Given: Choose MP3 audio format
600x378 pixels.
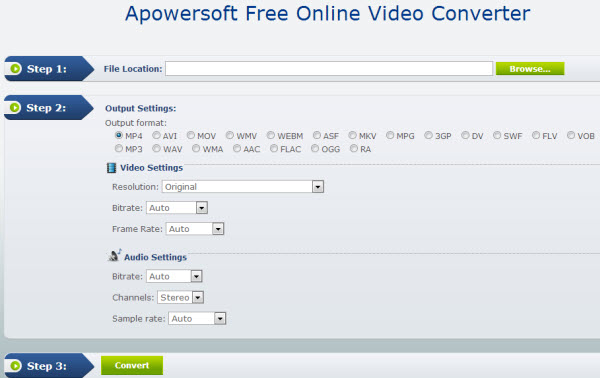Looking at the screenshot, I should pos(119,148).
